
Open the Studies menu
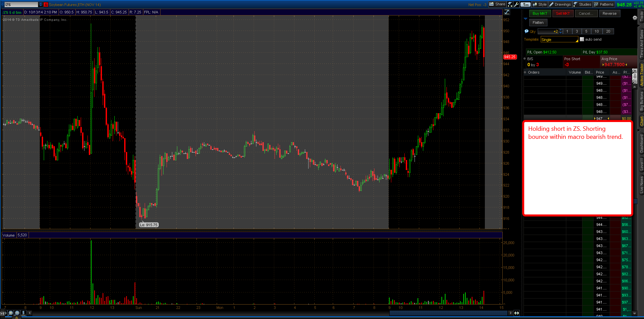[582, 4]
